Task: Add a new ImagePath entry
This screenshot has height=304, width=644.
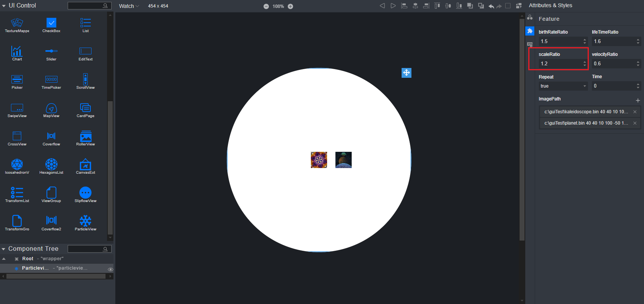Action: [638, 100]
